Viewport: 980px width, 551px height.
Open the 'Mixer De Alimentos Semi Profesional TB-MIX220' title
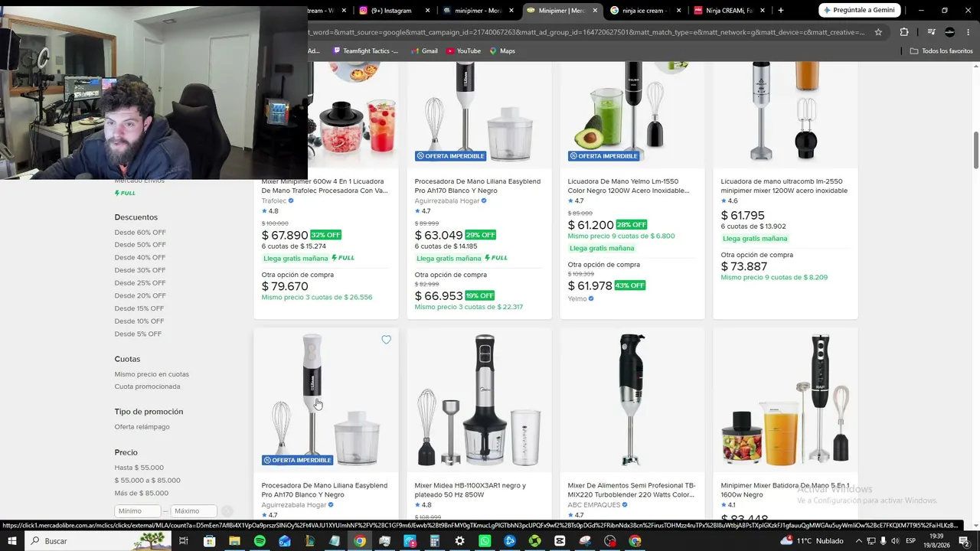(632, 490)
